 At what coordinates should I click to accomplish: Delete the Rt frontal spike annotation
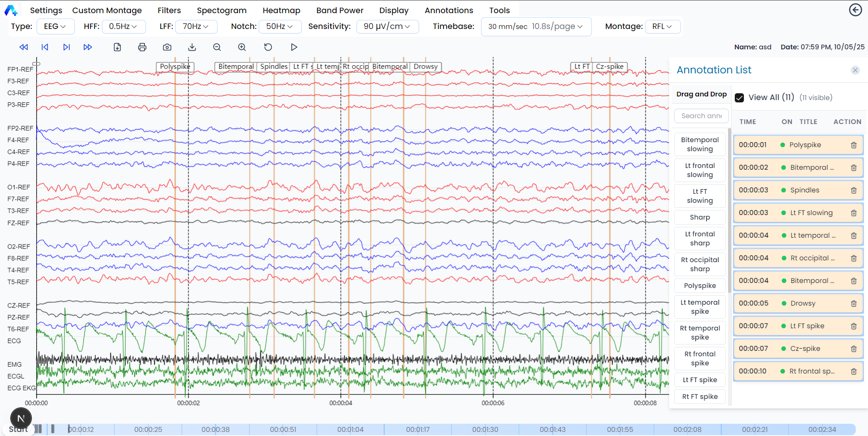click(854, 372)
